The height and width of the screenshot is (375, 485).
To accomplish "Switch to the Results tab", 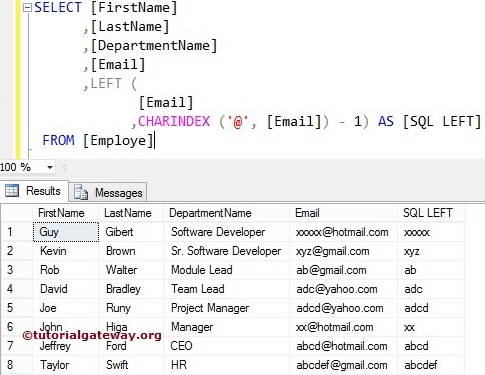I will click(35, 191).
